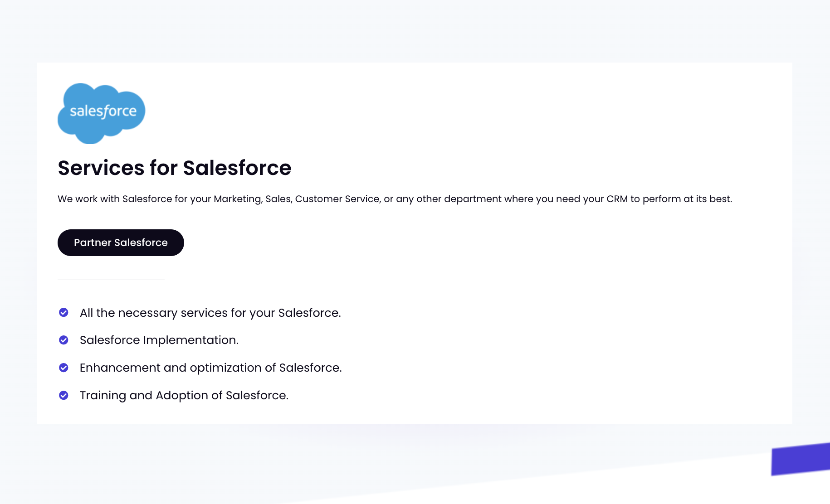The image size is (830, 504).
Task: Click checkmark icon next to Training and Adoption
Action: tap(64, 395)
